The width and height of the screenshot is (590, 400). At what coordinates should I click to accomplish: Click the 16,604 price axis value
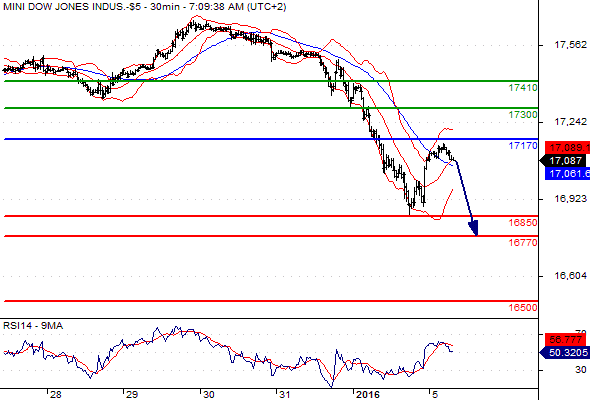coord(570,275)
